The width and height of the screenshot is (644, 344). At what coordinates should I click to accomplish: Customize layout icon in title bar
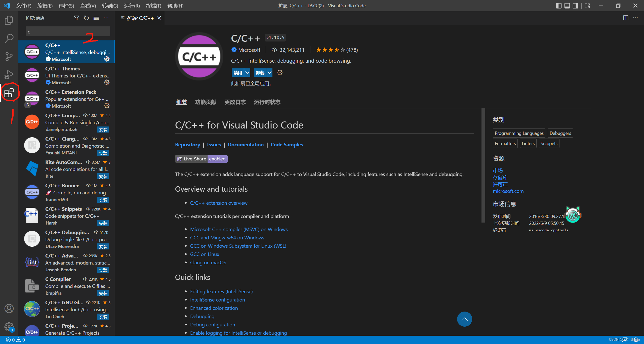point(587,6)
